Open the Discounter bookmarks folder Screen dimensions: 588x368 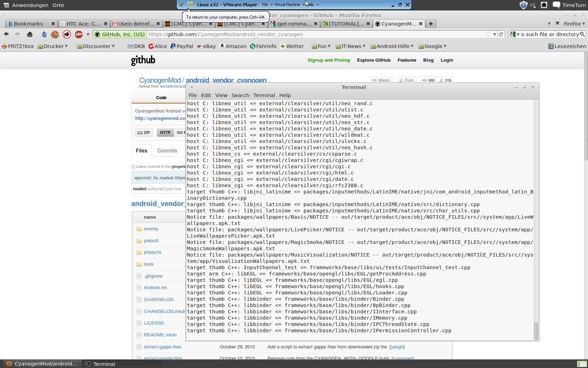(96, 46)
